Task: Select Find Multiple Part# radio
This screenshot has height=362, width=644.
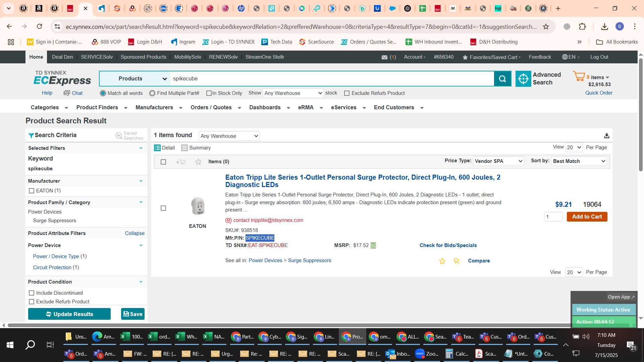Action: coord(152,93)
